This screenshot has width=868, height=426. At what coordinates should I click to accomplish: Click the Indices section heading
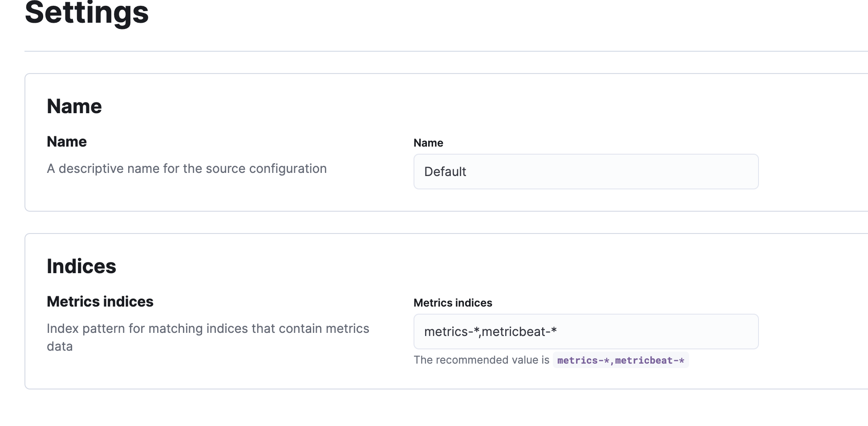[x=81, y=266]
